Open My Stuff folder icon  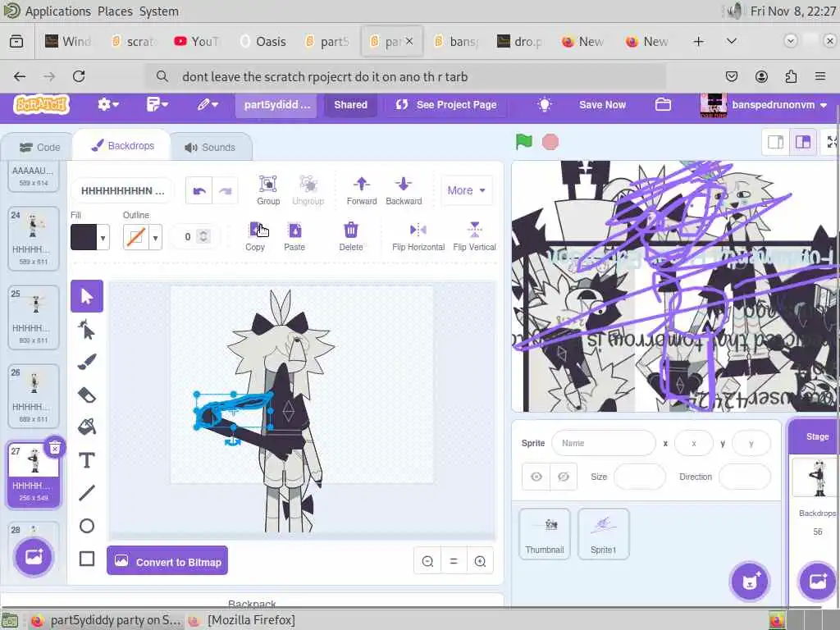click(x=663, y=104)
